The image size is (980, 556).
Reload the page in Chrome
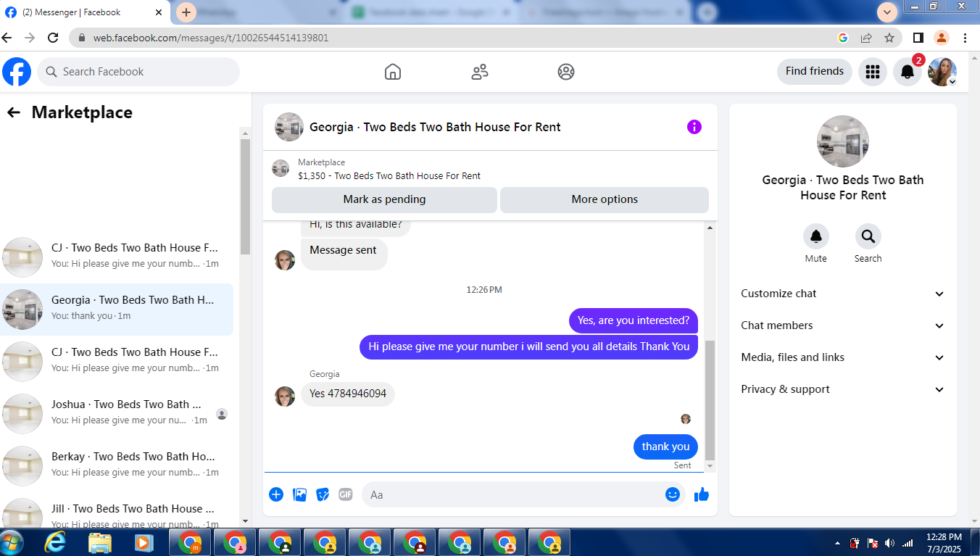(x=53, y=38)
